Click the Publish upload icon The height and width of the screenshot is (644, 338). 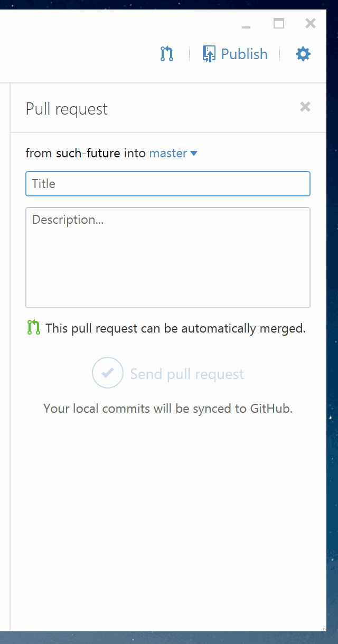[x=209, y=54]
